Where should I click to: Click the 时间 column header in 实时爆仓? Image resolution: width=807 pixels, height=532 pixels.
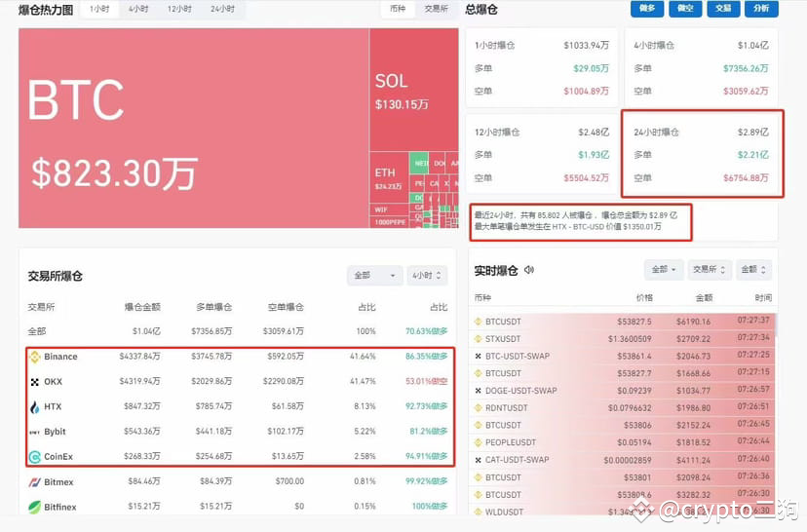pos(763,298)
